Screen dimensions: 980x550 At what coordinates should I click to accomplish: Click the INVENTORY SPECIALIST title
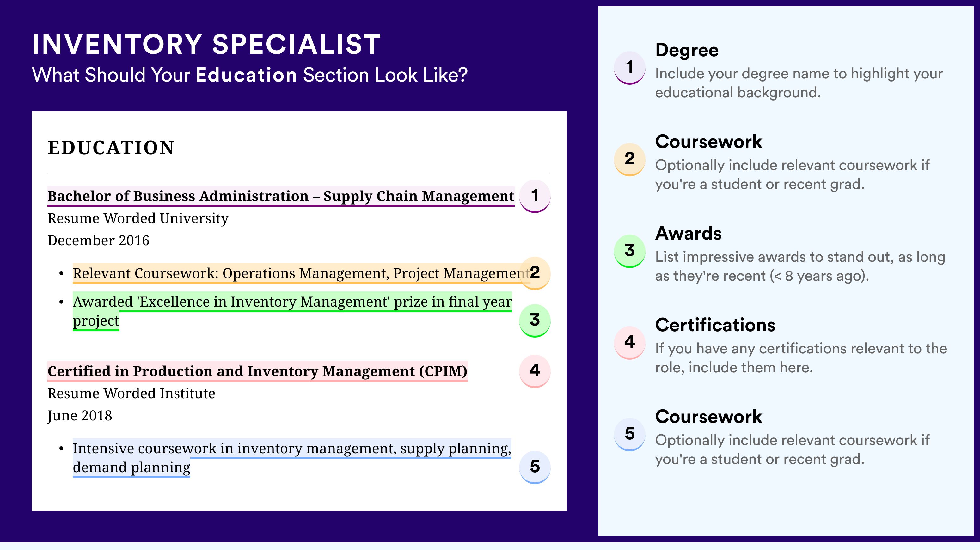tap(206, 44)
